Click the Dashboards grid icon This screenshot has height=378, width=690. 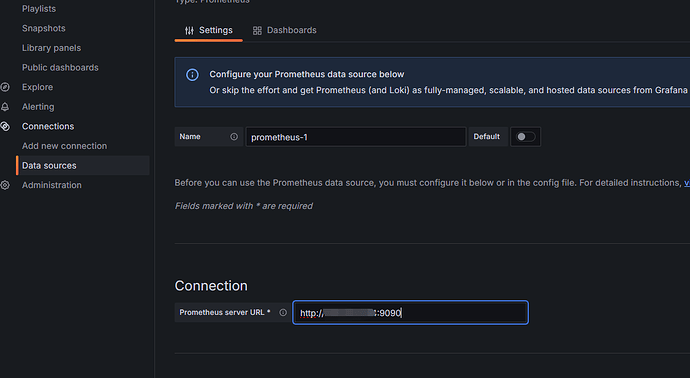pyautogui.click(x=257, y=30)
